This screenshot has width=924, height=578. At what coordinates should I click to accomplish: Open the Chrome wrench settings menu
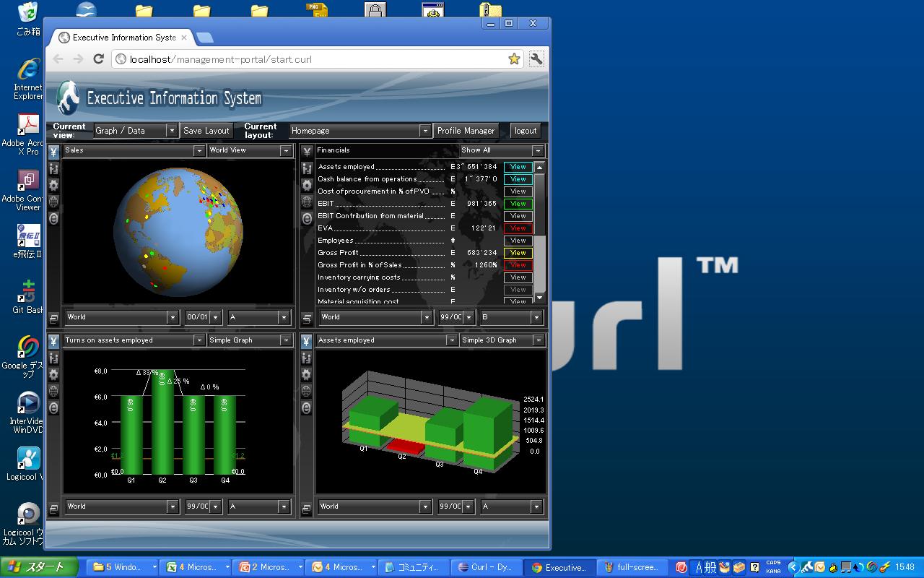[536, 59]
